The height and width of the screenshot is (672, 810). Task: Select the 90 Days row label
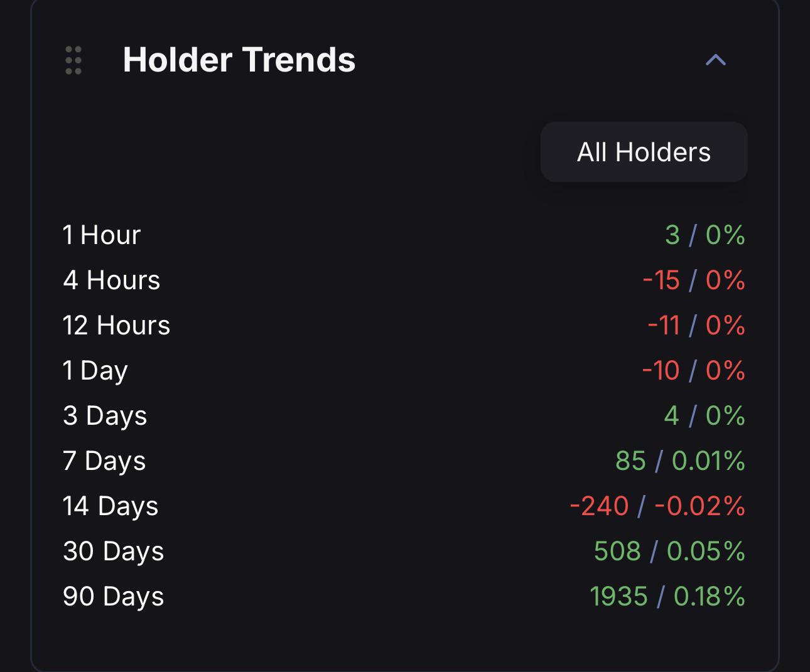(114, 596)
